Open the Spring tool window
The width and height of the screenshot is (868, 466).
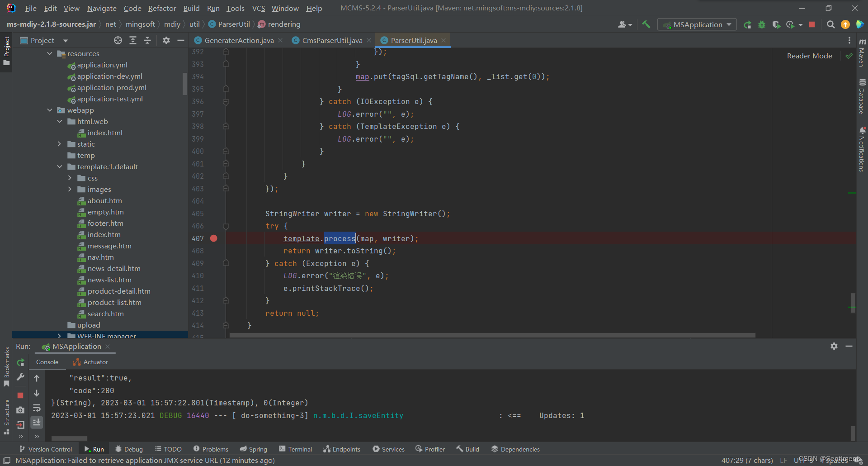[x=253, y=449]
